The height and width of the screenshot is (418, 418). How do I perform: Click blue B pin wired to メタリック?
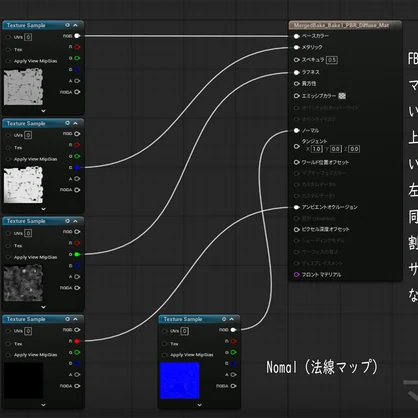pyautogui.click(x=77, y=168)
